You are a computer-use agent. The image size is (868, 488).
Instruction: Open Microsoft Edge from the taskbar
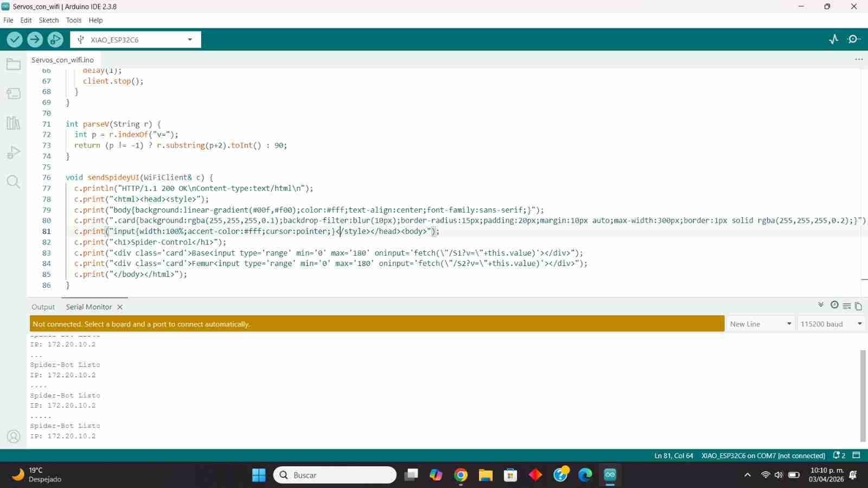(585, 475)
